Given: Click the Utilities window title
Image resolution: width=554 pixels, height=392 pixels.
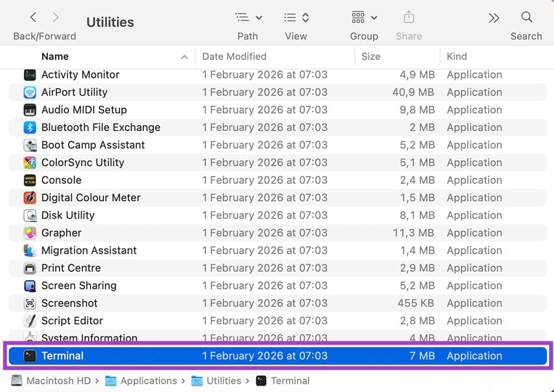Looking at the screenshot, I should [x=110, y=22].
